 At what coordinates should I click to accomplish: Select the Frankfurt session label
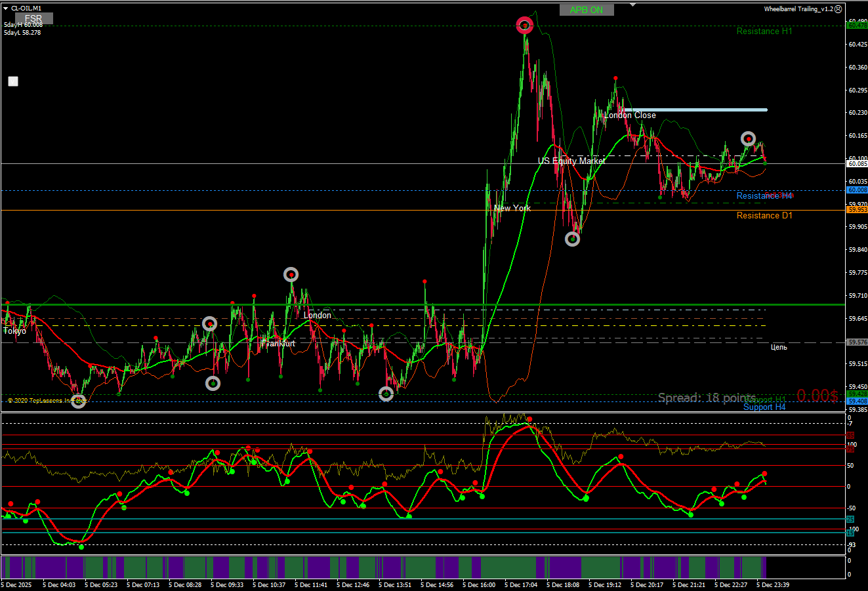[x=278, y=343]
